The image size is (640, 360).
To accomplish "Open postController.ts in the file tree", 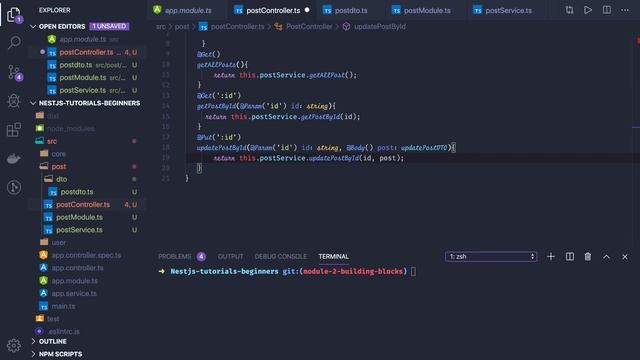I will [83, 204].
